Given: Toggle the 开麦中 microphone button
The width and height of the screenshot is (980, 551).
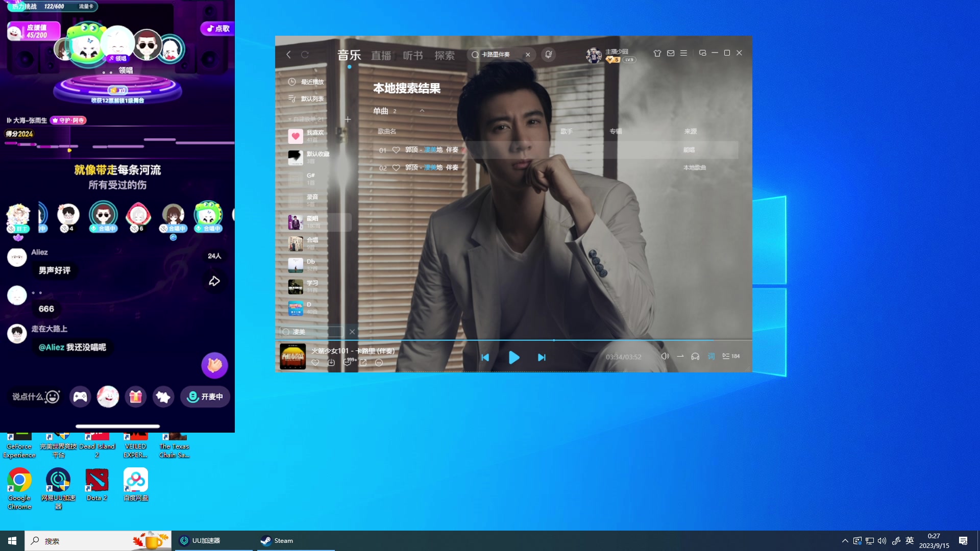Looking at the screenshot, I should tap(205, 397).
